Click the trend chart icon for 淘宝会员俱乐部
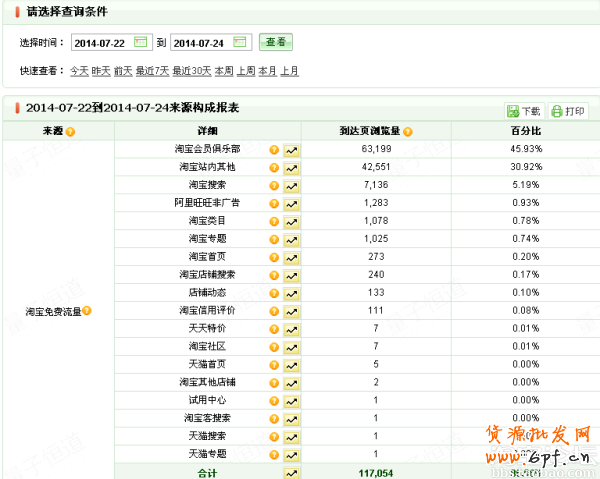The image size is (600, 479). click(292, 149)
